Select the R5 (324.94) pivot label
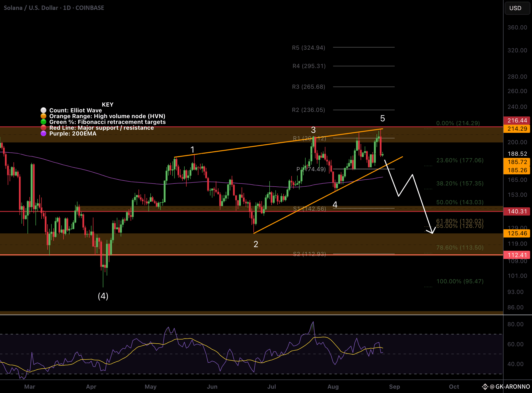Image resolution: width=532 pixels, height=393 pixels. click(308, 48)
